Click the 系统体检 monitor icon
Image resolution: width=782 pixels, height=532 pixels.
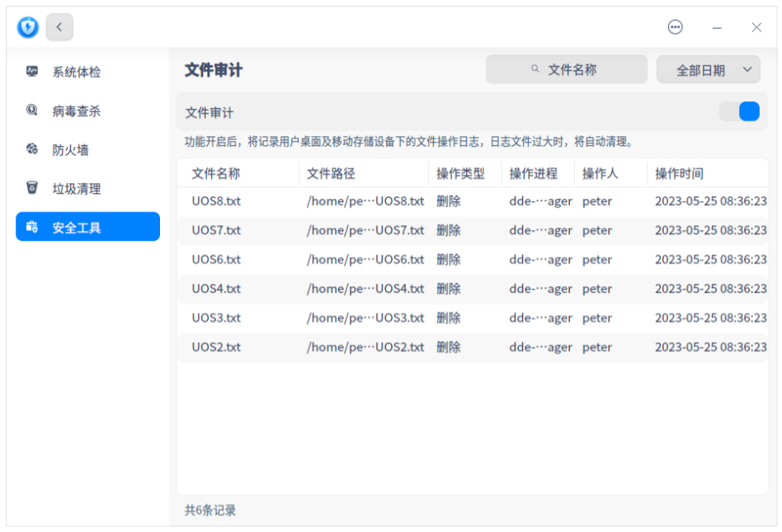[x=32, y=72]
